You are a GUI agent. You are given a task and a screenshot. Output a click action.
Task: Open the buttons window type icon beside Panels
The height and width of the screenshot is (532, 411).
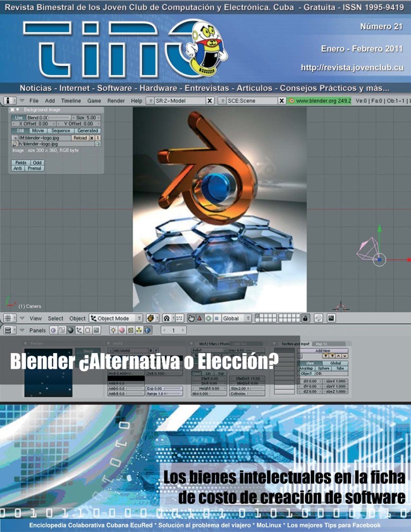pyautogui.click(x=10, y=330)
